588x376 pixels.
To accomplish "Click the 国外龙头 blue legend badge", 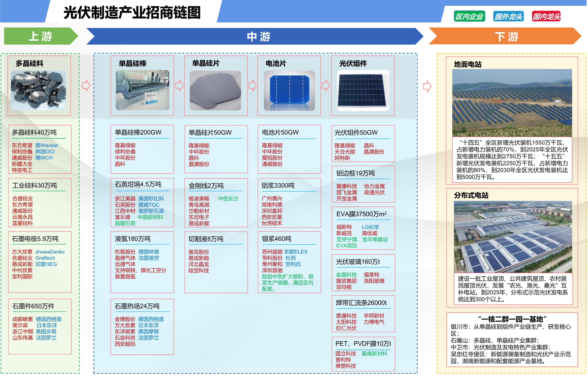I will coord(508,16).
